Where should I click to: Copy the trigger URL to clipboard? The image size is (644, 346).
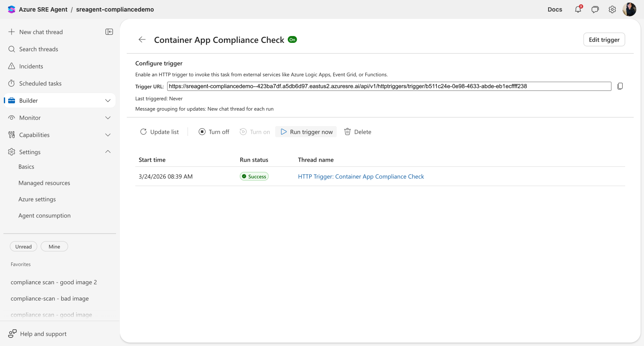point(620,86)
